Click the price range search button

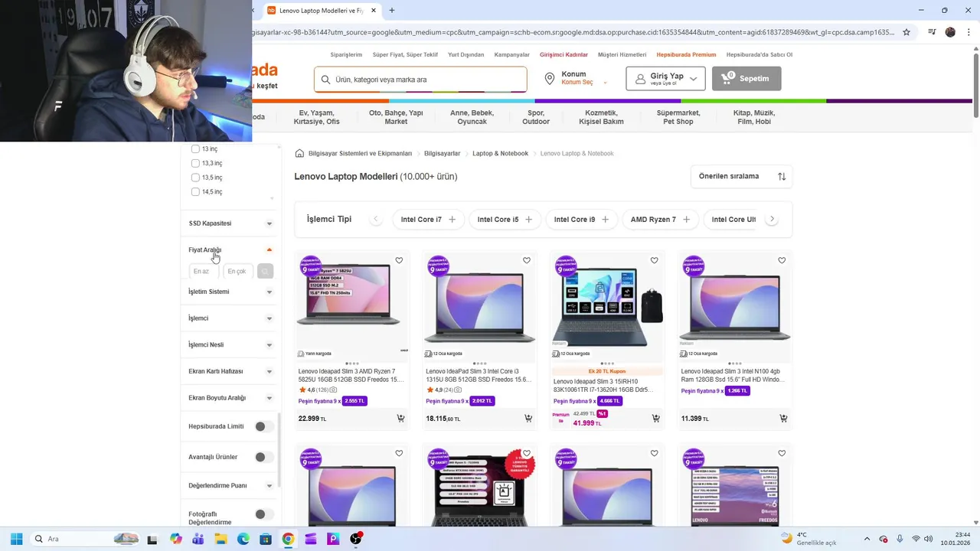265,271
